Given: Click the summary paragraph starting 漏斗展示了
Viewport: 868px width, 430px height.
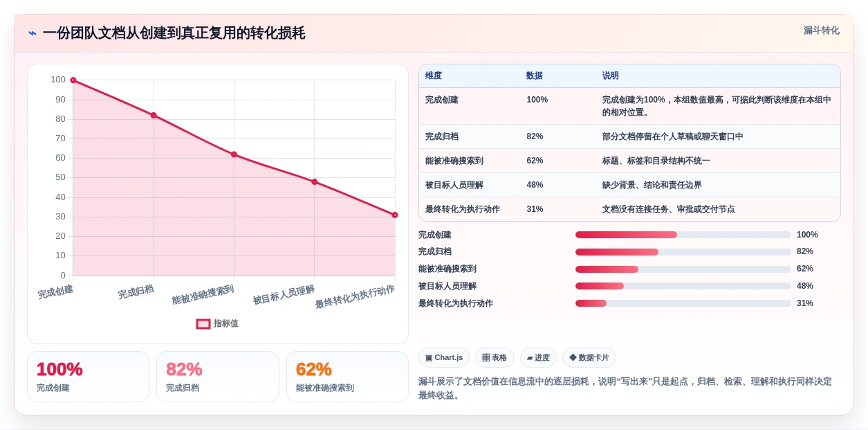Looking at the screenshot, I should pyautogui.click(x=625, y=388).
